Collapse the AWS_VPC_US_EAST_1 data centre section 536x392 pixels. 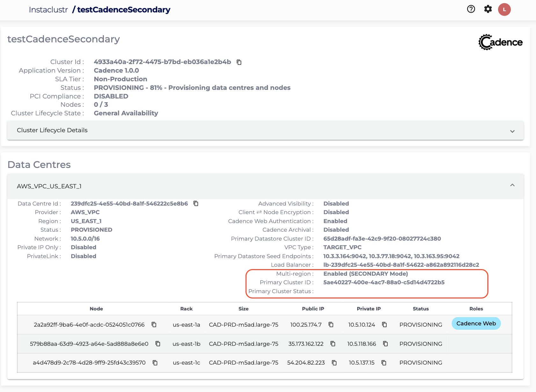tap(512, 185)
